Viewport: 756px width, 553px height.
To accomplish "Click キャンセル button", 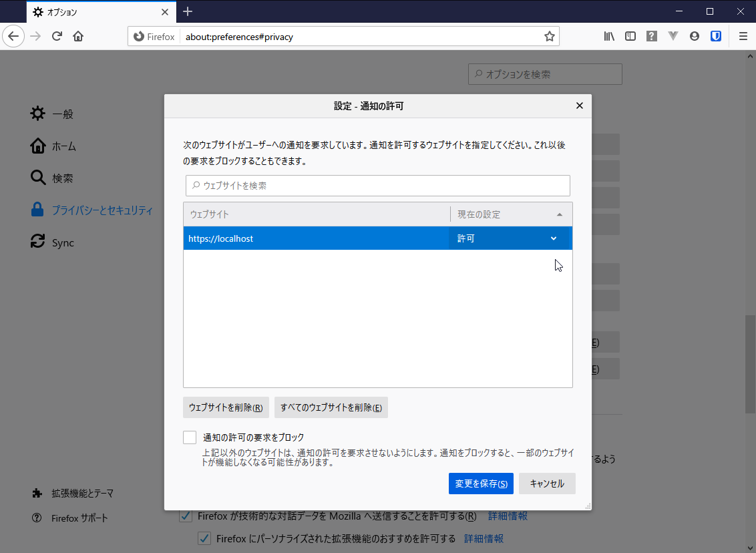I will [x=547, y=484].
